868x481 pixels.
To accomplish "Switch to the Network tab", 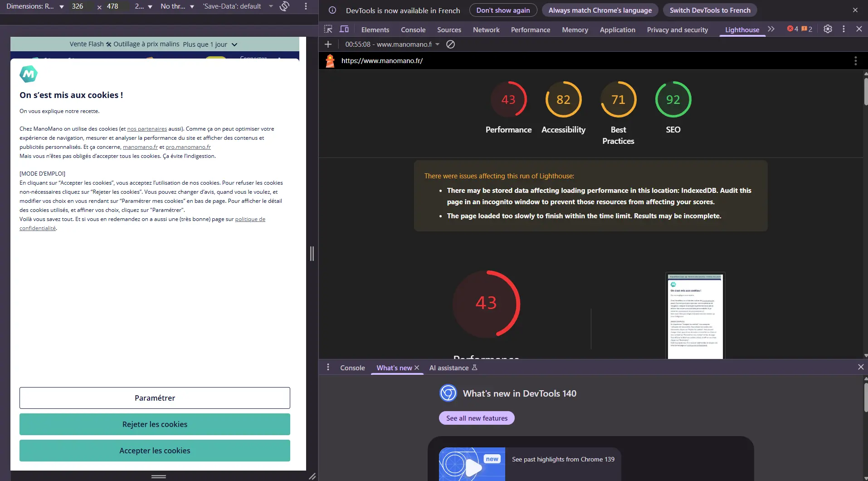I will point(486,30).
